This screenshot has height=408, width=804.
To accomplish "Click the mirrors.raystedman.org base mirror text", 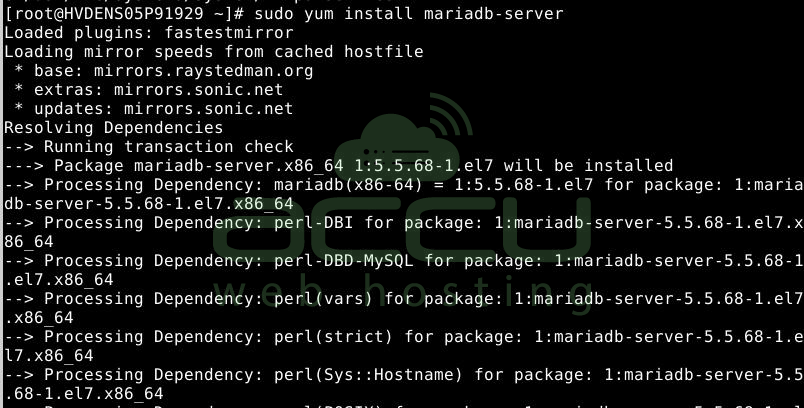I will [203, 71].
